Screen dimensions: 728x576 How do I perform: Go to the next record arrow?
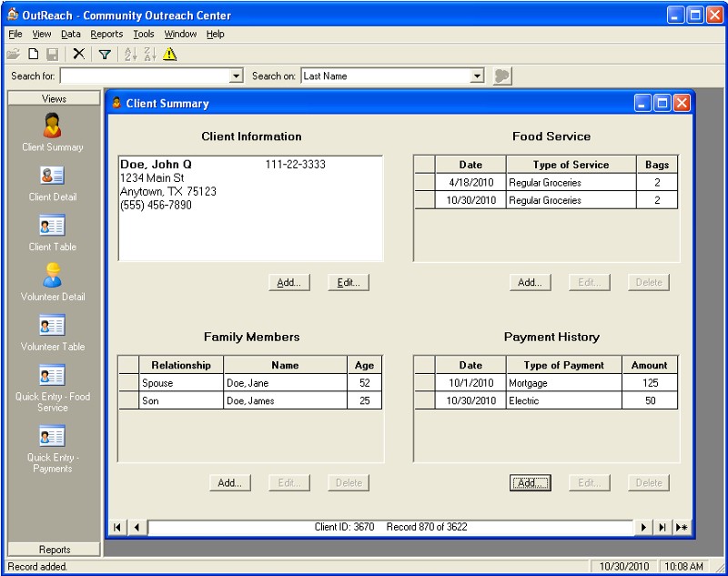643,527
